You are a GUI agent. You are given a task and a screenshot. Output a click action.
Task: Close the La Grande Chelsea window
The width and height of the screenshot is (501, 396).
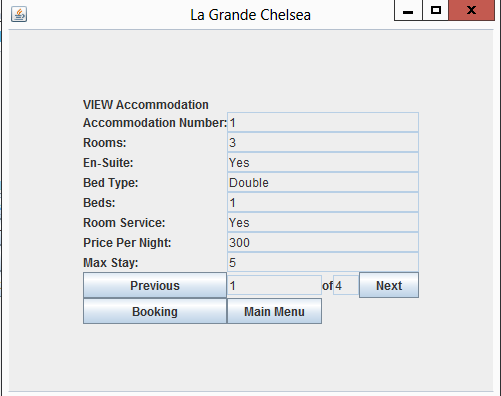(471, 11)
